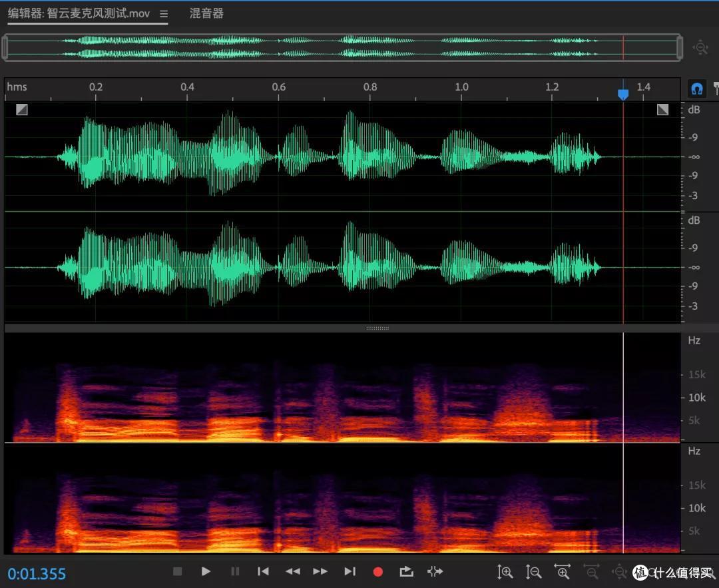The width and height of the screenshot is (719, 588).
Task: Open editor panel menu (hamburger icon)
Action: (164, 14)
